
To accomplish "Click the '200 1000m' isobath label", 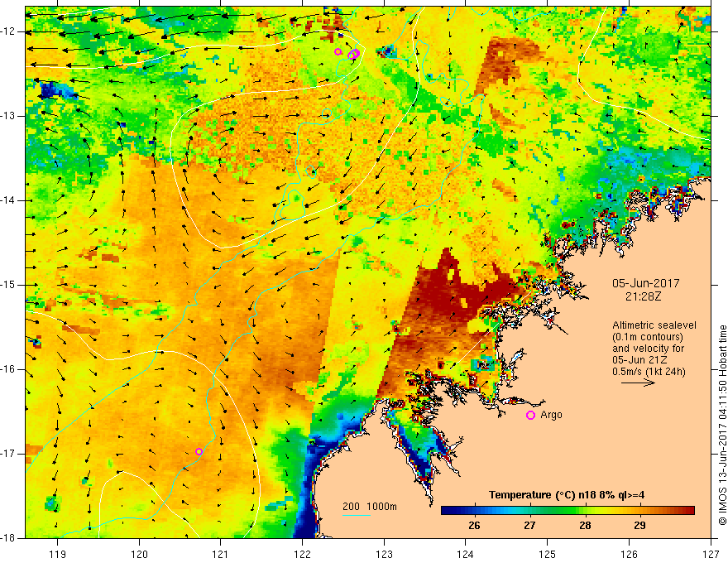I will pos(370,507).
